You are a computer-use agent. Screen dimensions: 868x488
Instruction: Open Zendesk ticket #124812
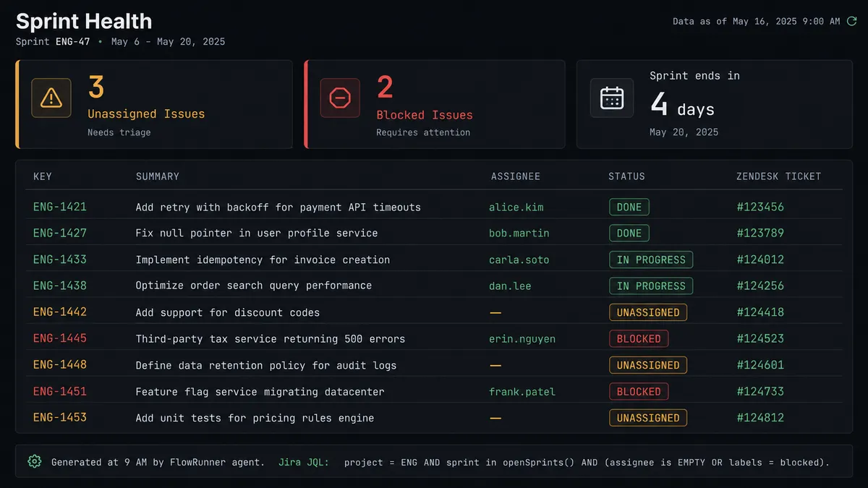[x=760, y=417]
